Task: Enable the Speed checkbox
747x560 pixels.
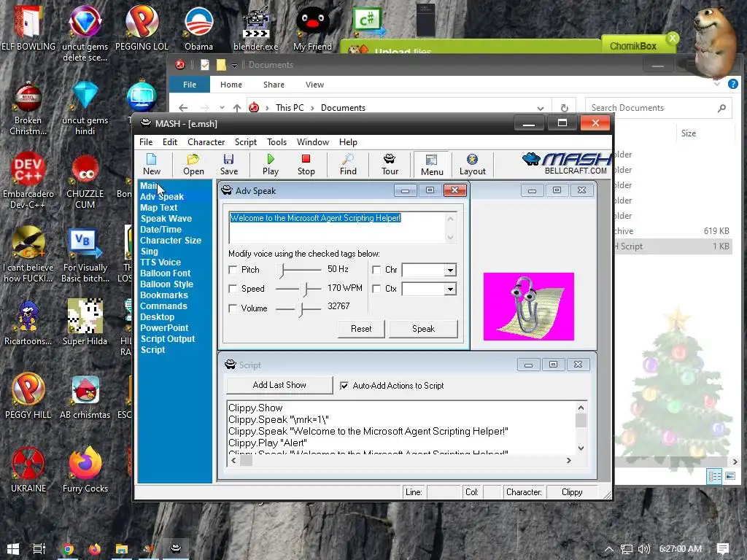Action: point(233,289)
